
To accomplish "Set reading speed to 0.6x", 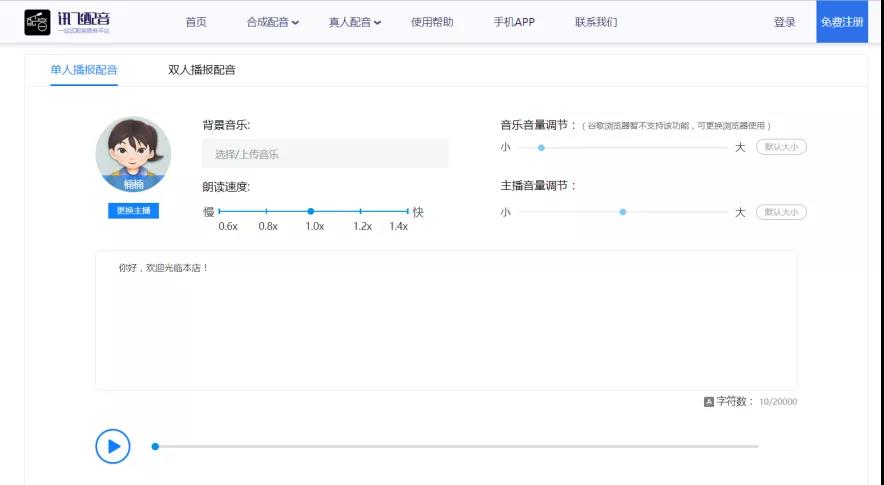I will [220, 211].
